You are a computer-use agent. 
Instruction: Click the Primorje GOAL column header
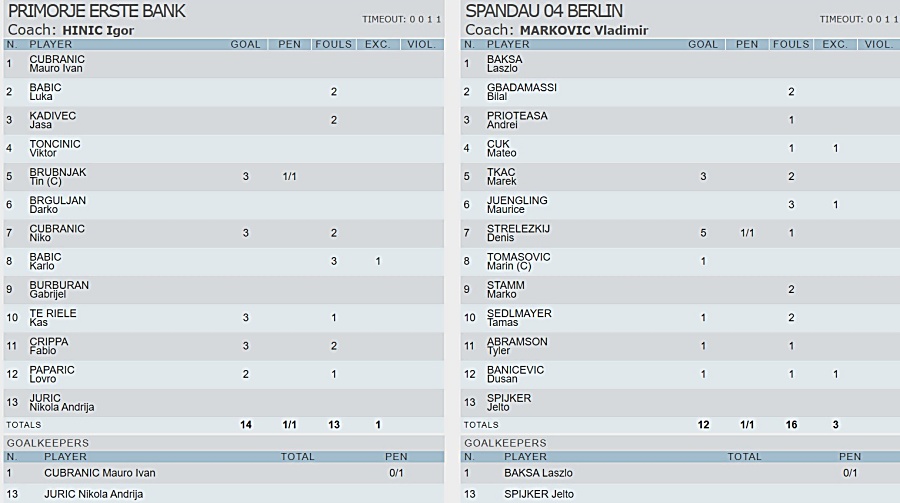245,44
